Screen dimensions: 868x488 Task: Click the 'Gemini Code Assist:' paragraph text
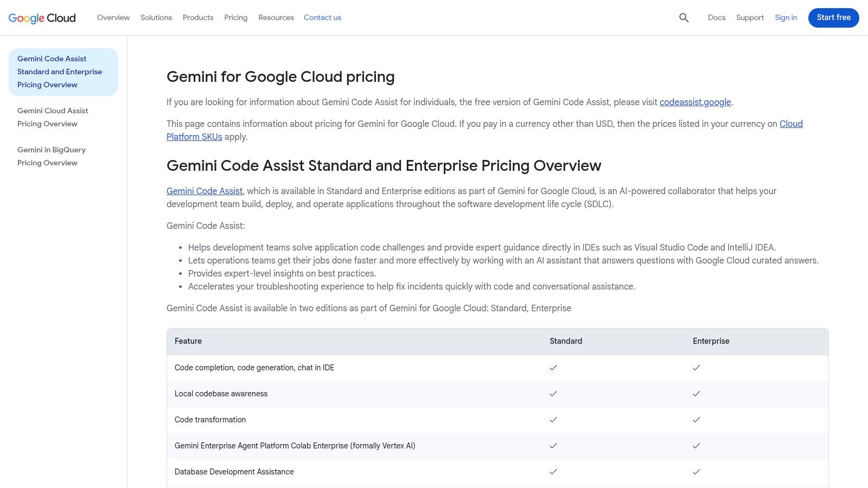[x=206, y=226]
